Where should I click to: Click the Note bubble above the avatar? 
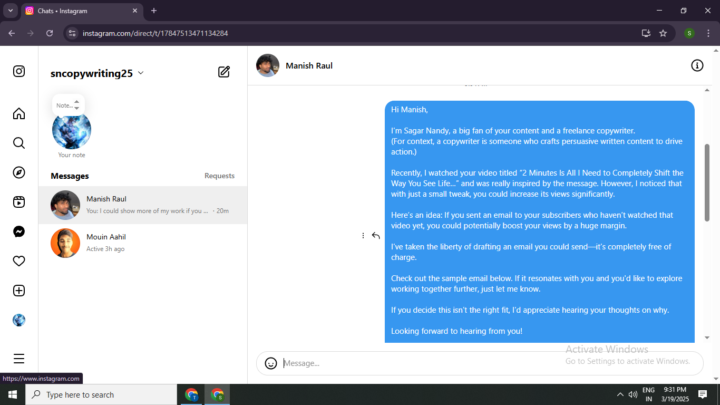(x=68, y=105)
